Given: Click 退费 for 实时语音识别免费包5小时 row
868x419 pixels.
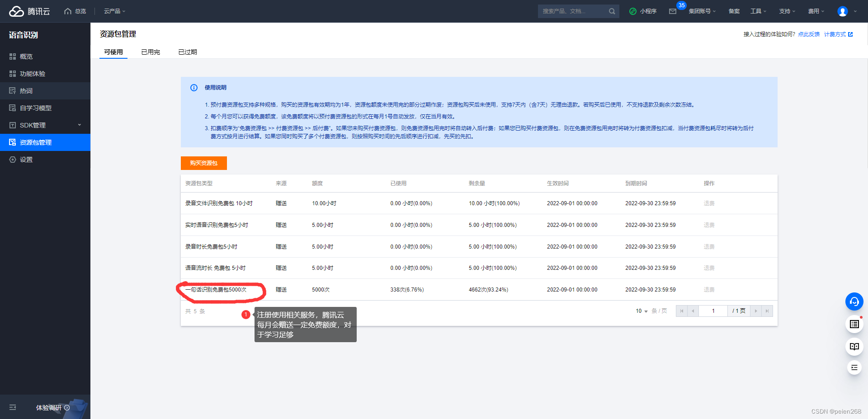Looking at the screenshot, I should tap(709, 225).
